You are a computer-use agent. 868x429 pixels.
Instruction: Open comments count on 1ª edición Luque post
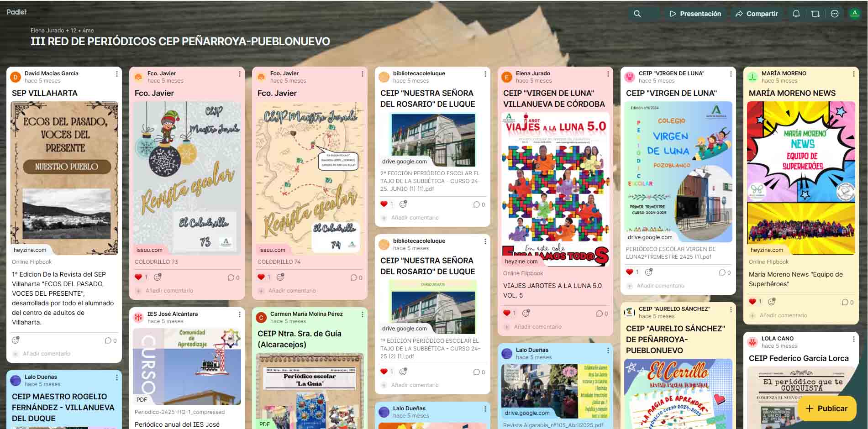[479, 372]
